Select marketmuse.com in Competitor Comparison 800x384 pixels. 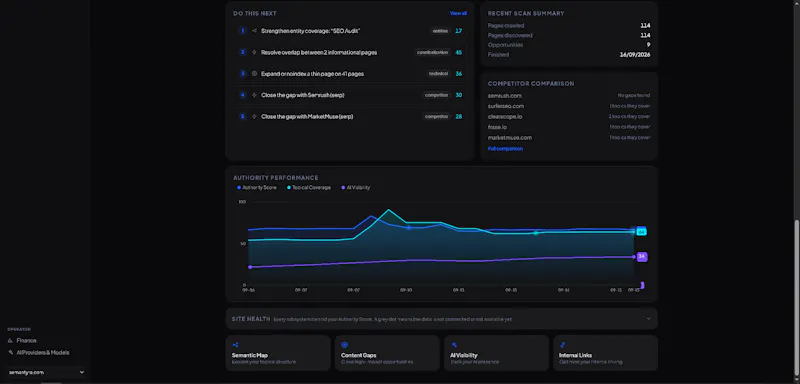510,138
